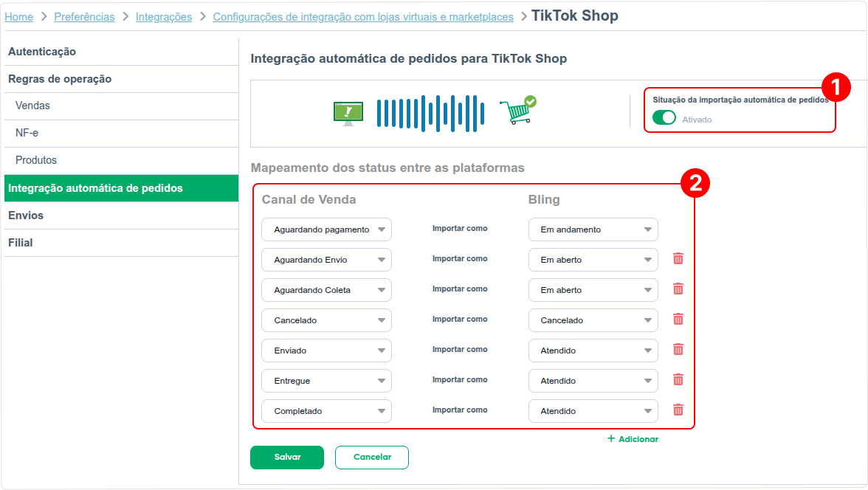Viewport: 868px width, 490px height.
Task: Open Preferências breadcrumb link
Action: 84,17
